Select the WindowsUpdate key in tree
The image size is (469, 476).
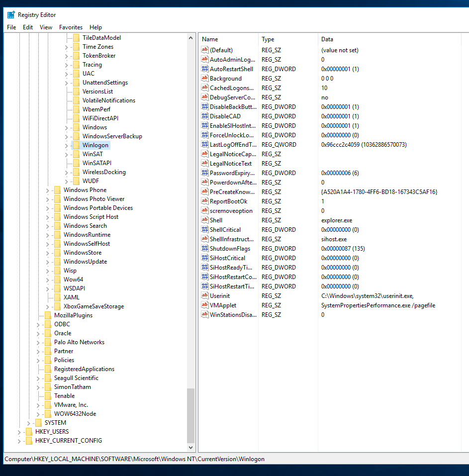(85, 262)
